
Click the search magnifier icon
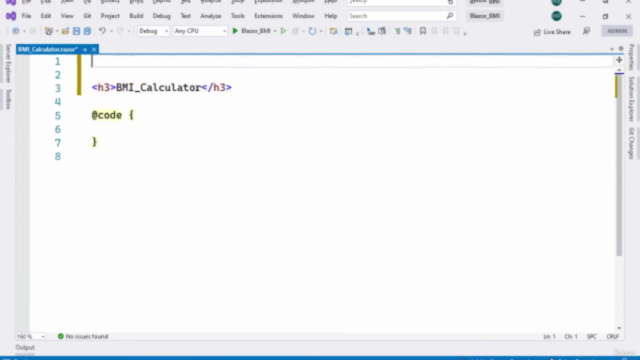[x=450, y=16]
